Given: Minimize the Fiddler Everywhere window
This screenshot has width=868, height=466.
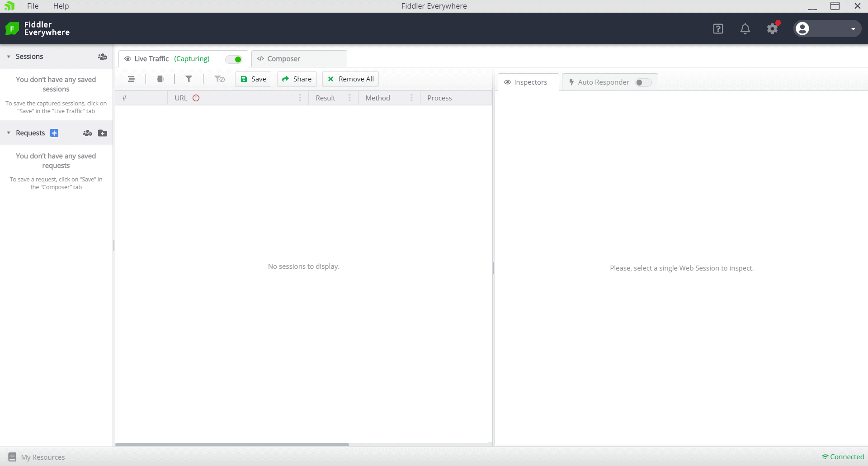Looking at the screenshot, I should pyautogui.click(x=812, y=6).
